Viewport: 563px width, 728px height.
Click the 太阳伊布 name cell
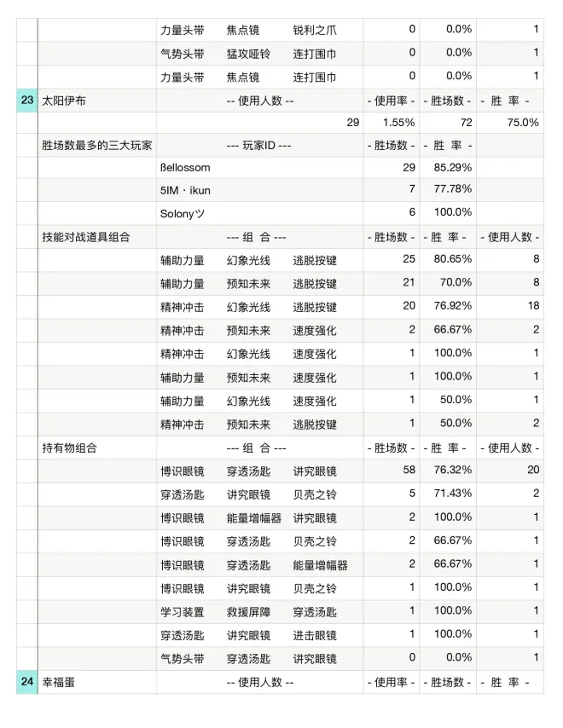(x=64, y=101)
